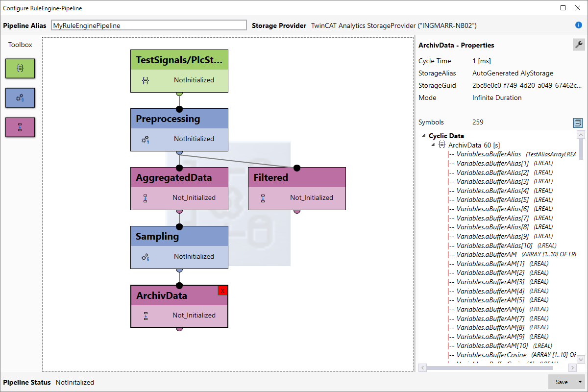
Task: Click the StorageGuid value text
Action: (x=527, y=85)
